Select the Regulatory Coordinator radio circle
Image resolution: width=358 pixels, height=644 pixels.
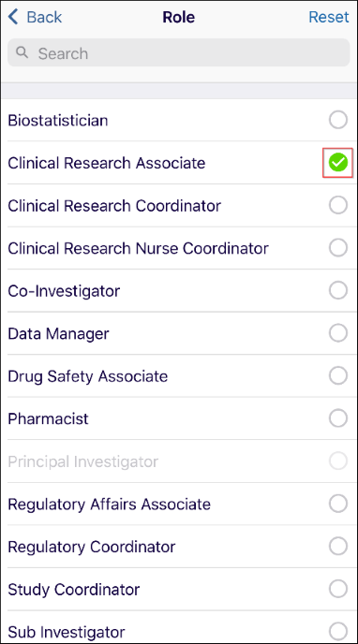[x=338, y=547]
